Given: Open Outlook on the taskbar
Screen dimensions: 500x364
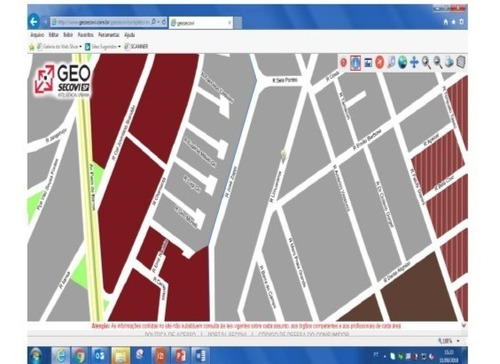Looking at the screenshot, I should 100,355.
